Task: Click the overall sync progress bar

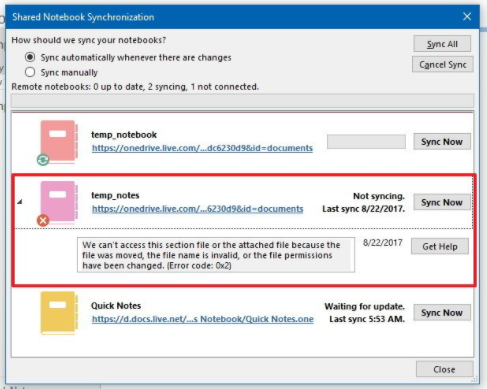Action: 242,101
